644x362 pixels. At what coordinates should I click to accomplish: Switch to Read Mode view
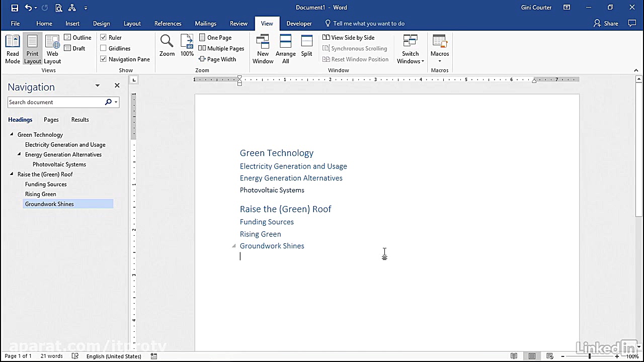13,49
